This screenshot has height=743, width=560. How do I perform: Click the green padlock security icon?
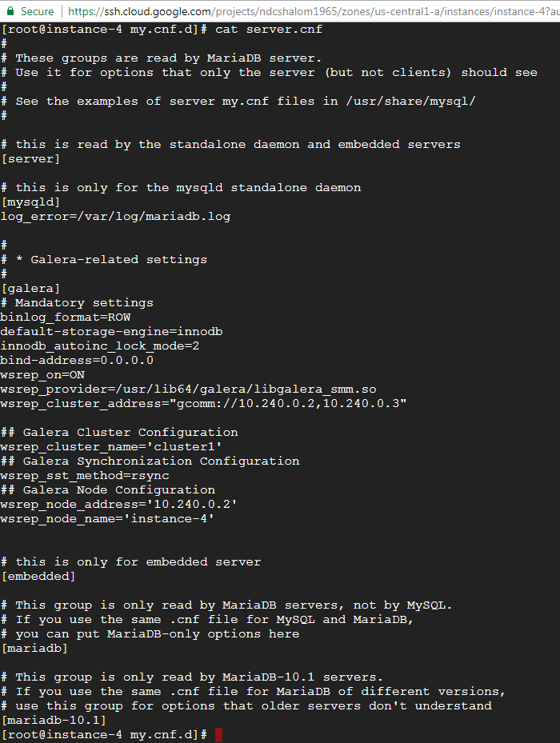(10, 11)
